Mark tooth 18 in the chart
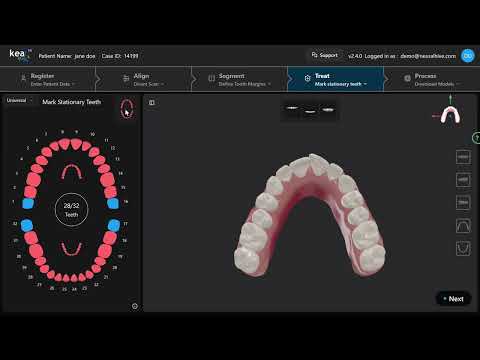Image resolution: width=480 pixels, height=360 pixels. [x=110, y=238]
